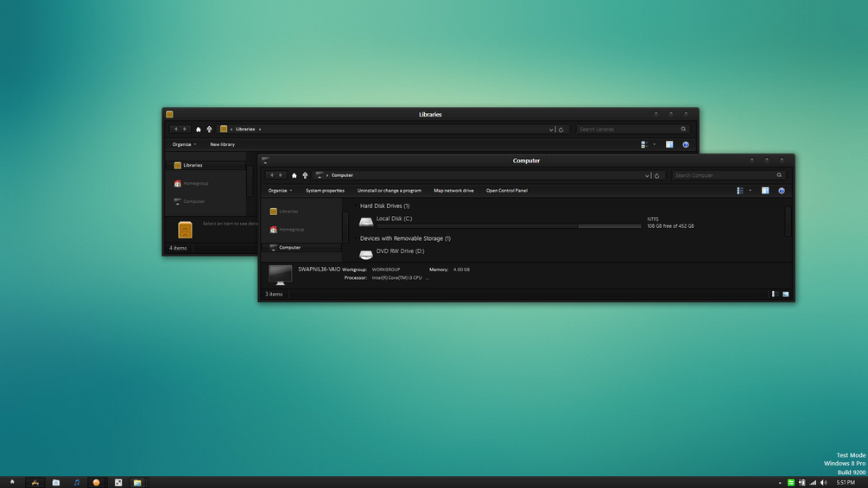Click search magnifier in Libraries window

(x=683, y=129)
